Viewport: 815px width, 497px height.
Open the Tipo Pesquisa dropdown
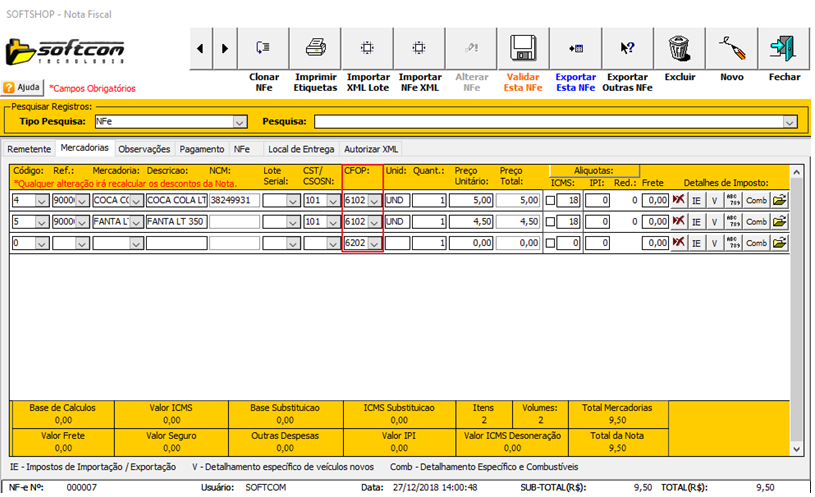[239, 122]
